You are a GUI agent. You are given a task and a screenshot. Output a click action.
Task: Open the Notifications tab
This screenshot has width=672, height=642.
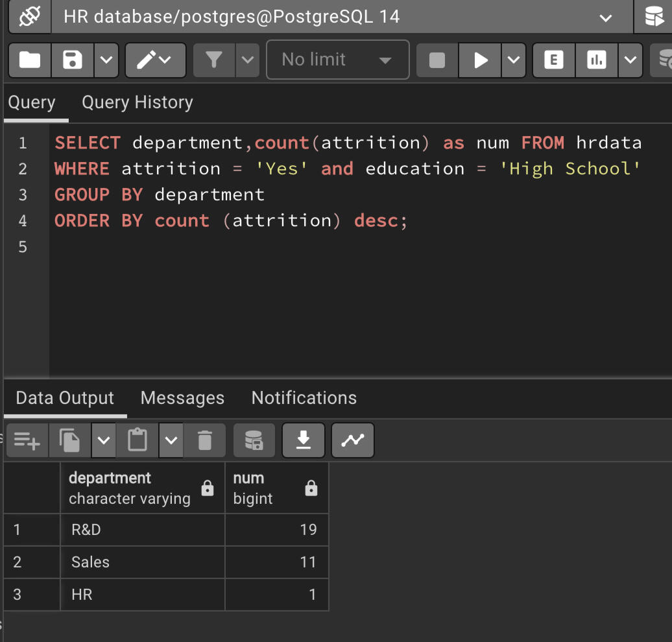[304, 398]
